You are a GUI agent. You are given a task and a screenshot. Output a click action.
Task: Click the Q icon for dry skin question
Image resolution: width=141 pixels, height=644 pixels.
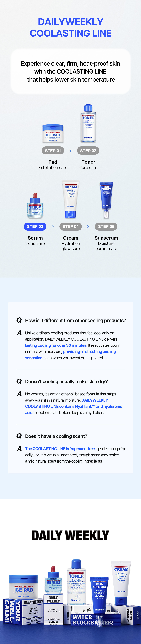(x=19, y=381)
